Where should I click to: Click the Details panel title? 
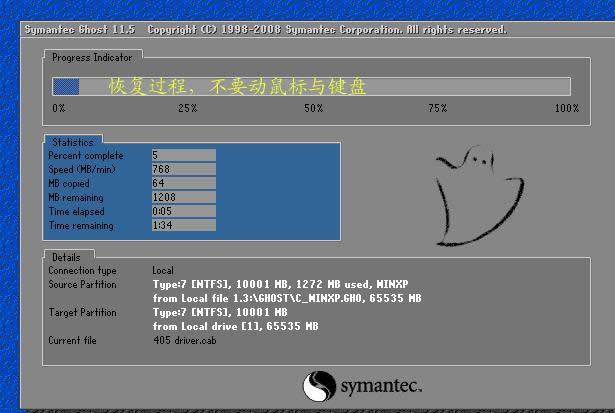(66, 257)
